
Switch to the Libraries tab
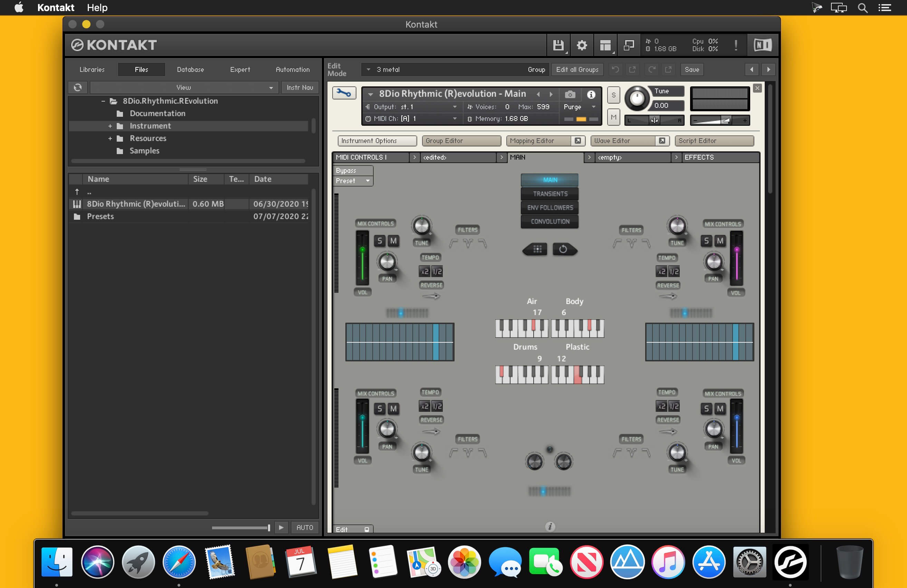(x=92, y=69)
